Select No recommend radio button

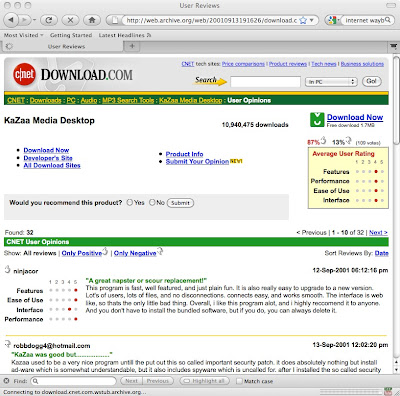click(x=152, y=202)
